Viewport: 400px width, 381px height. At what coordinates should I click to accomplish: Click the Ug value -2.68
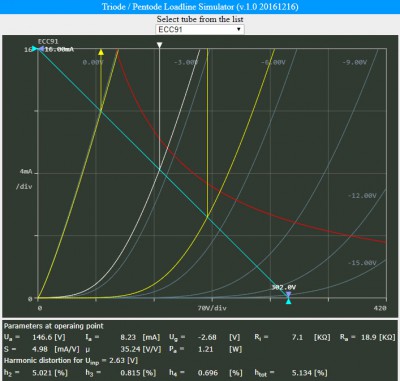pyautogui.click(x=207, y=337)
